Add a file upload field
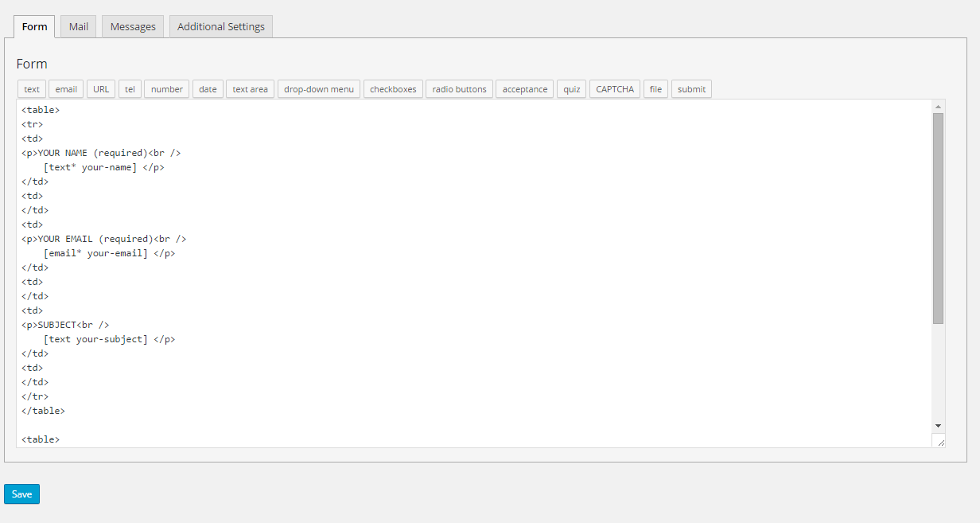This screenshot has width=980, height=523. point(655,88)
